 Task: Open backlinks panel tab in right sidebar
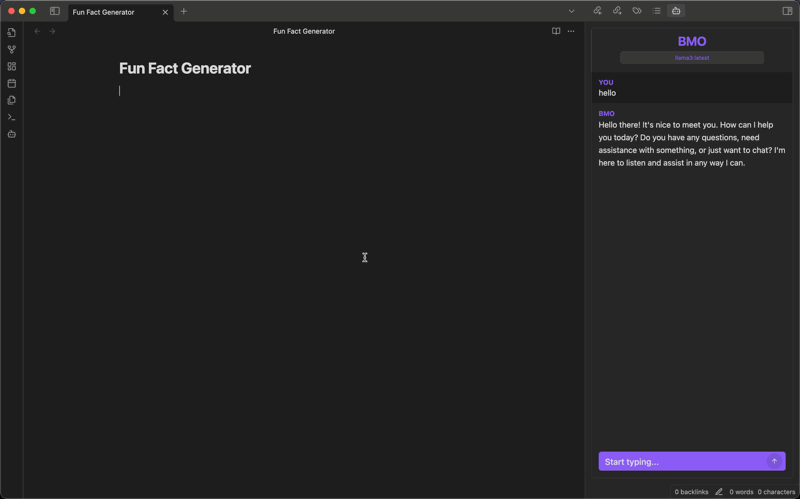pos(597,11)
